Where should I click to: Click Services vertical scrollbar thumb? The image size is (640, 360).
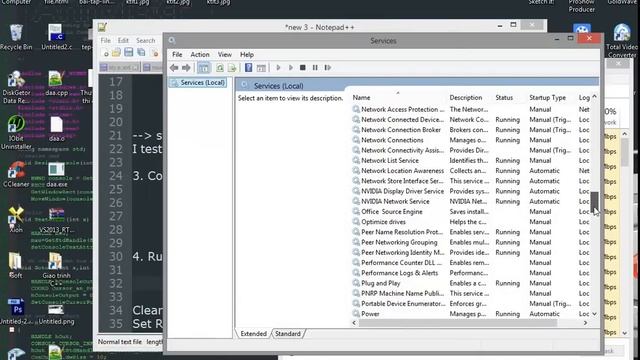[594, 202]
